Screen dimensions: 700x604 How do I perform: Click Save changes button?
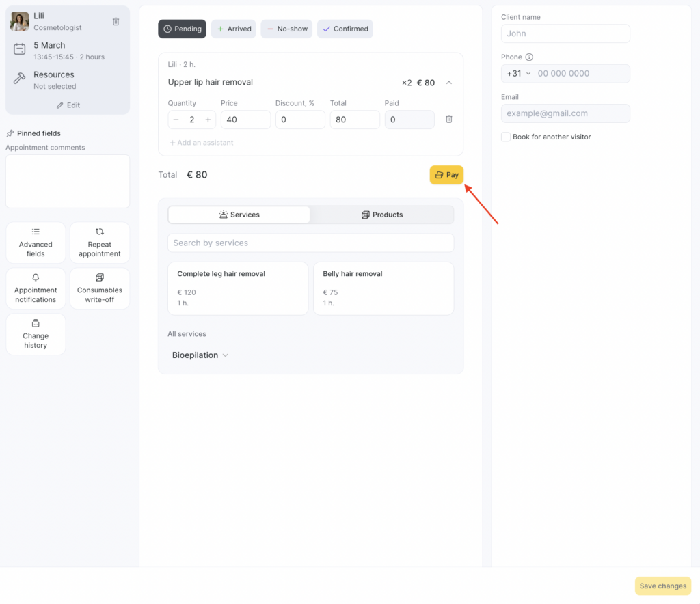coord(662,586)
